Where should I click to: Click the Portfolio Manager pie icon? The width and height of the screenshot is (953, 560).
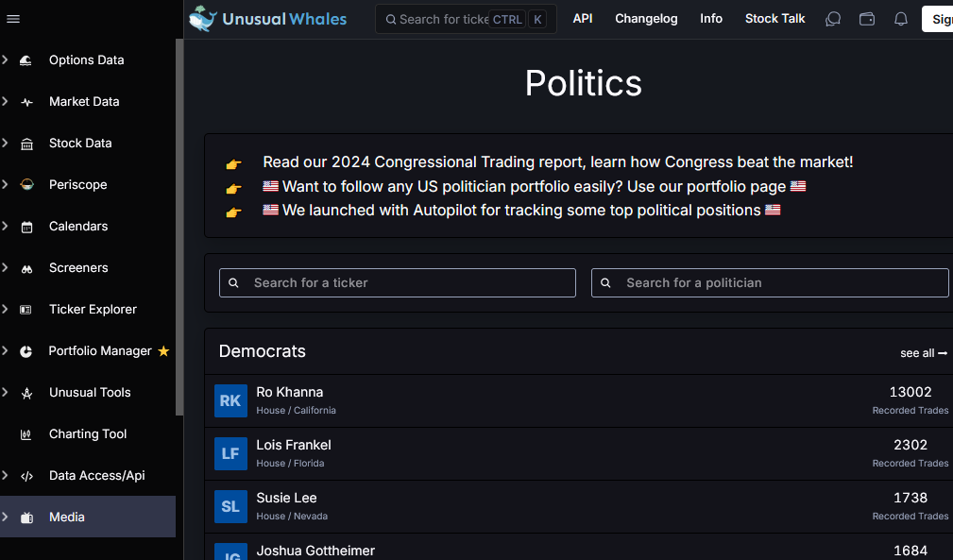pos(26,351)
